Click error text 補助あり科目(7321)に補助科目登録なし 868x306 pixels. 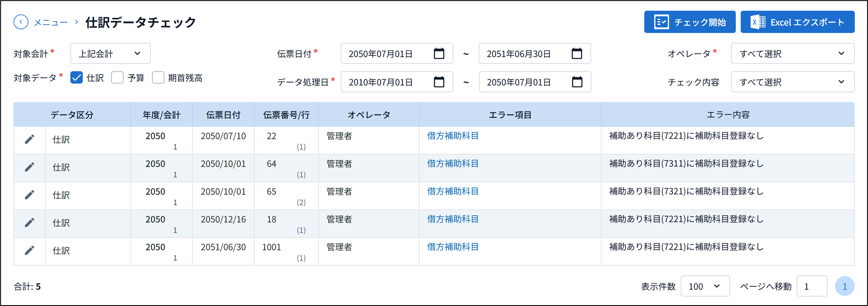(x=686, y=191)
